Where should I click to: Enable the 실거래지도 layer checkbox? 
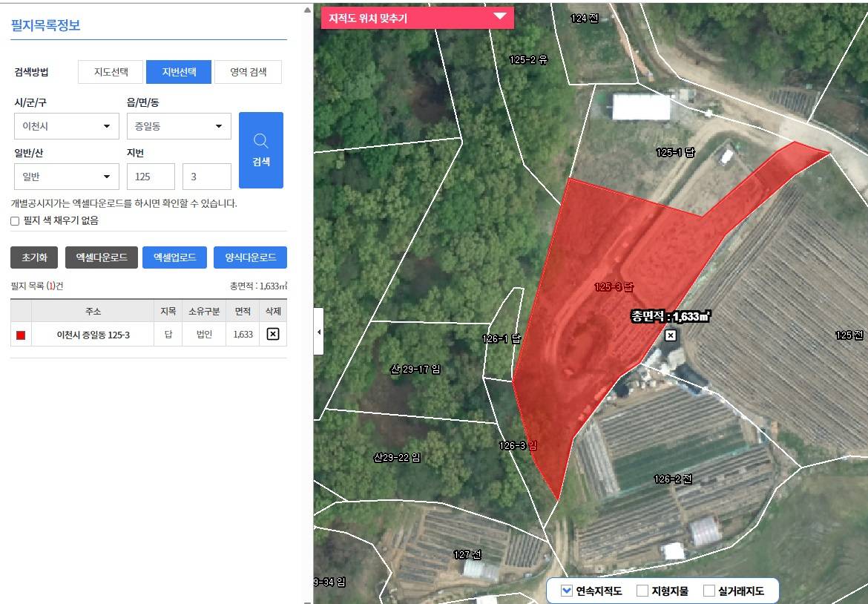click(x=708, y=591)
